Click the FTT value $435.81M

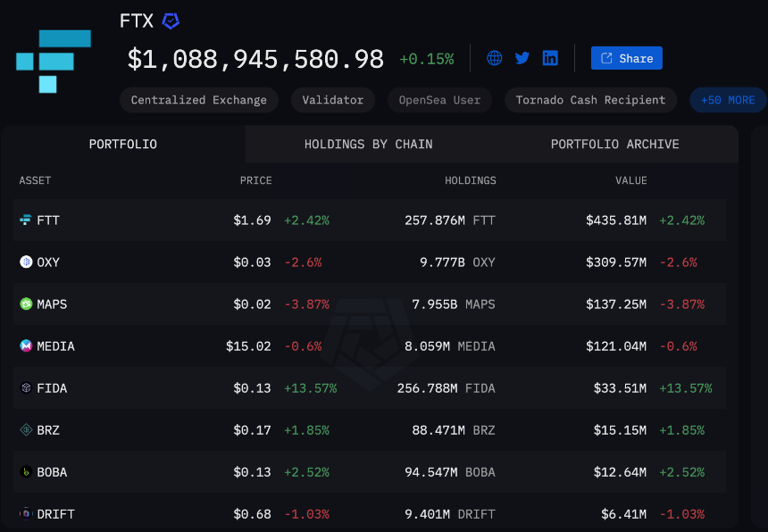pyautogui.click(x=616, y=220)
